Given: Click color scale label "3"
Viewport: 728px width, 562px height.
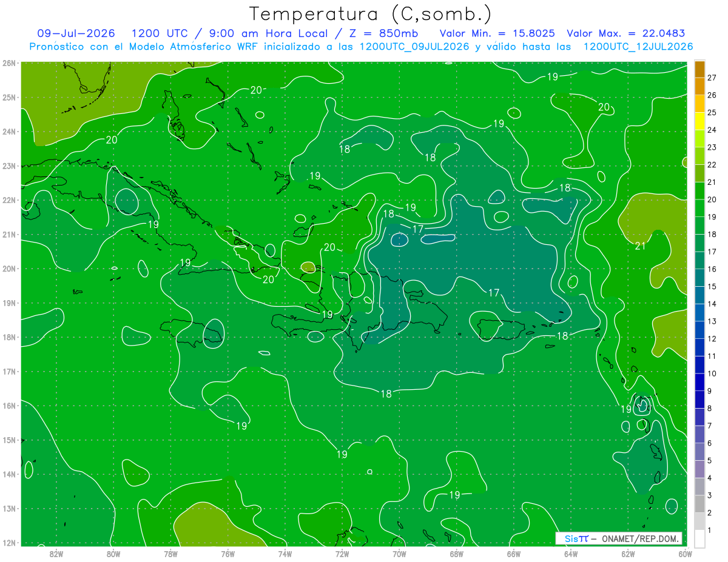Looking at the screenshot, I should click(x=710, y=495).
